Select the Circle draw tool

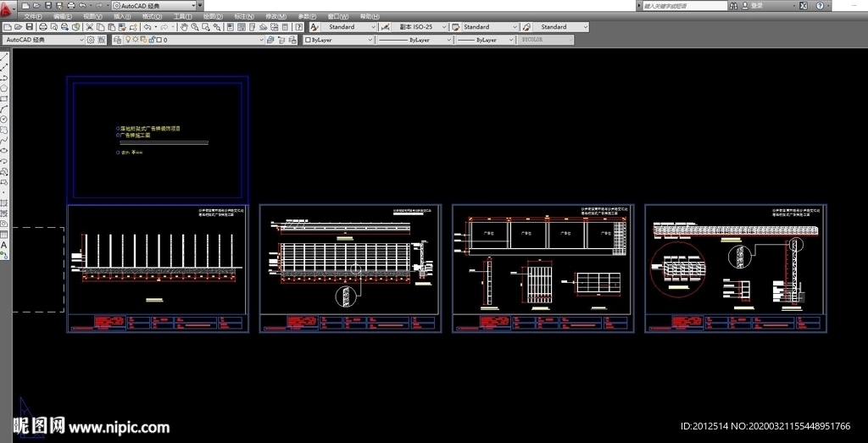pyautogui.click(x=4, y=119)
